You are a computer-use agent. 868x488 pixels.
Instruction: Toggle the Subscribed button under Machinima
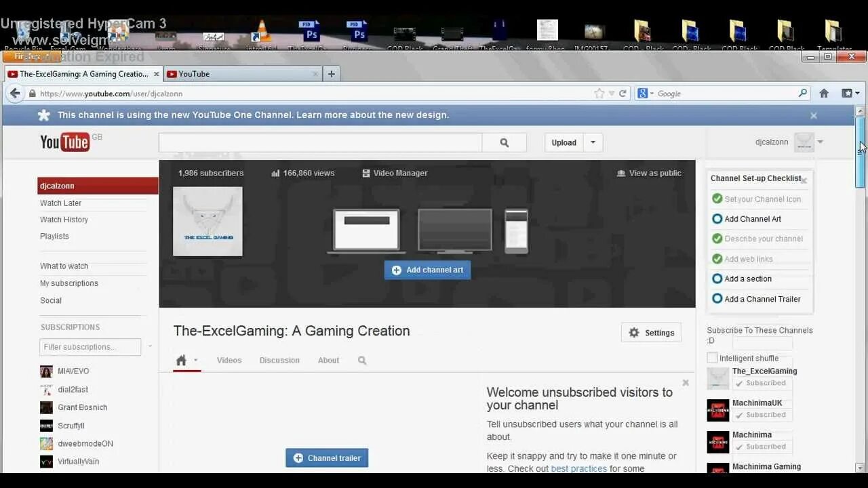[762, 447]
